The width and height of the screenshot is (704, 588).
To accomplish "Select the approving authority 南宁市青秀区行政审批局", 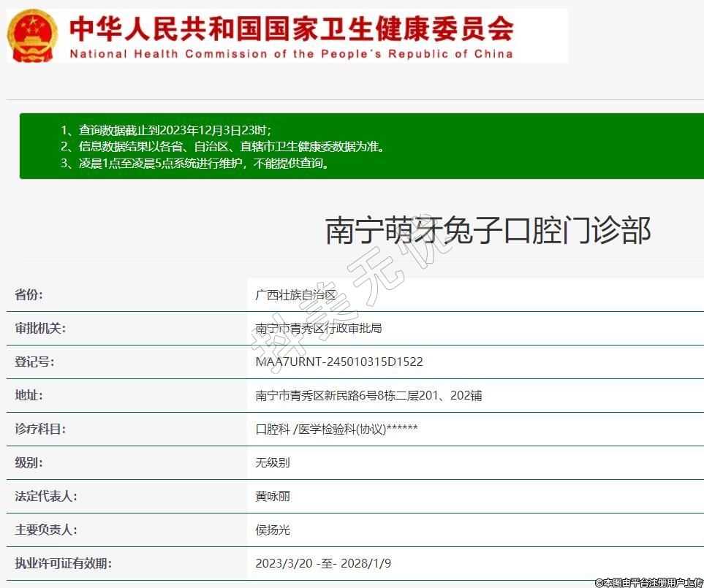I will click(319, 329).
